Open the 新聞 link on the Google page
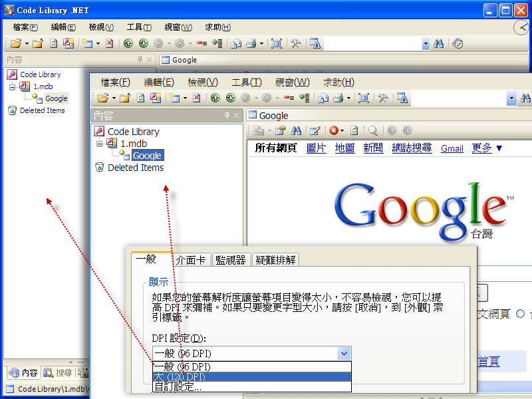The image size is (532, 399). point(373,148)
